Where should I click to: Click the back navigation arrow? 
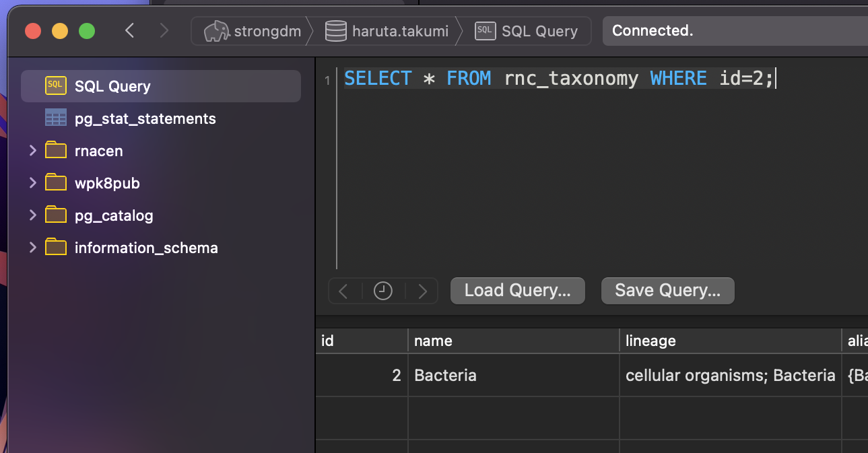(x=129, y=30)
